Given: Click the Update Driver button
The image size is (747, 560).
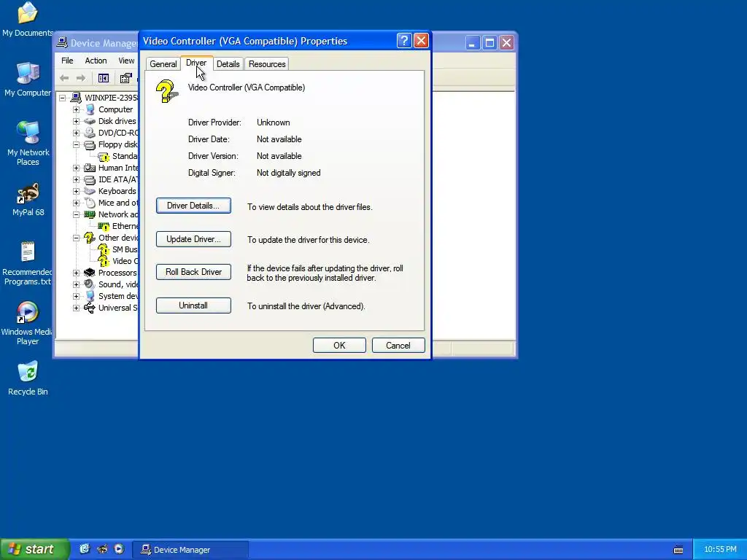Looking at the screenshot, I should 193,239.
